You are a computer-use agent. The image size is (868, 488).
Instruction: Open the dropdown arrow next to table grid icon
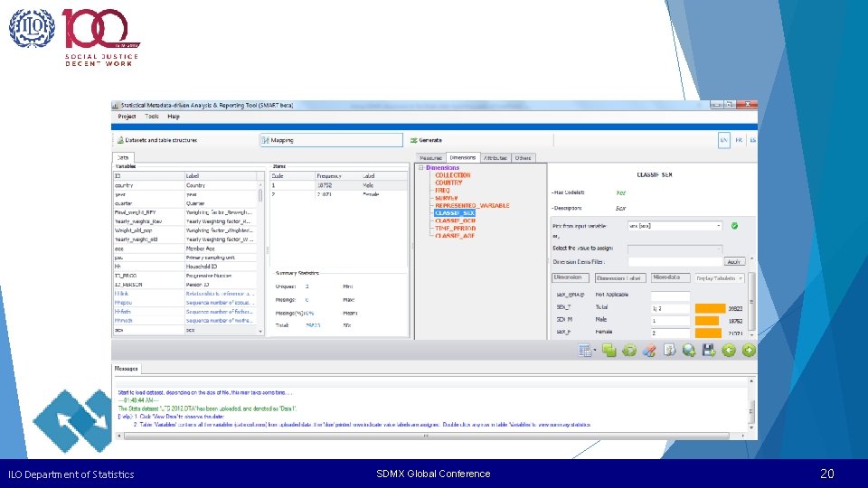tap(595, 351)
